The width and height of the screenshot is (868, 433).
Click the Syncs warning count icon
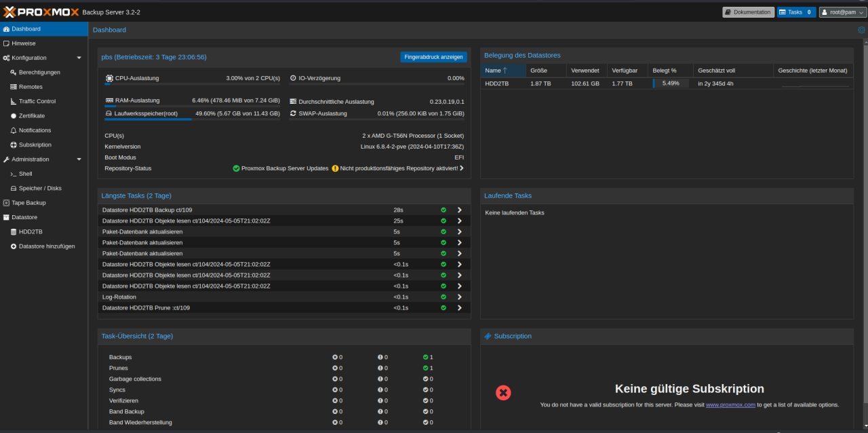(x=380, y=390)
